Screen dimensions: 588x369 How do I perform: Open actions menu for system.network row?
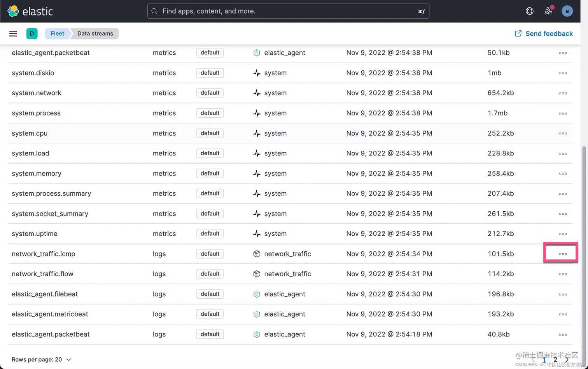[563, 93]
